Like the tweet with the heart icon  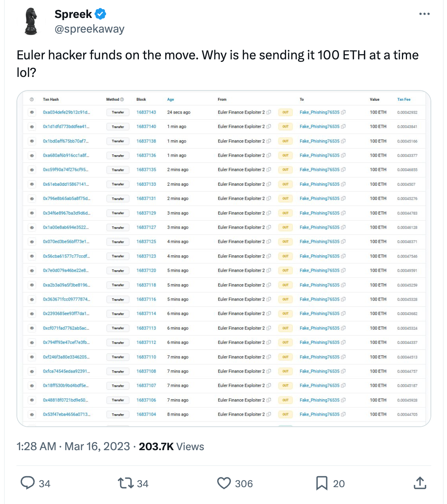[x=224, y=483]
